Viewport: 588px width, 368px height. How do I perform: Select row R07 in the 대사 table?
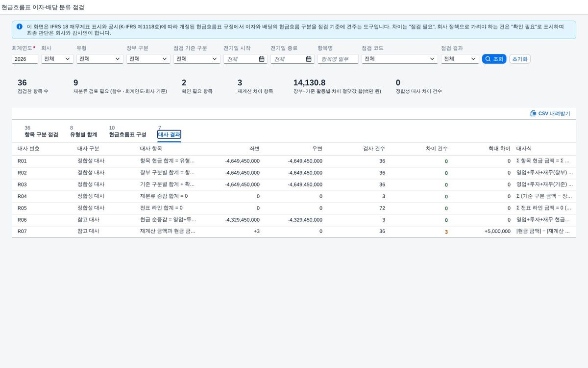294,232
